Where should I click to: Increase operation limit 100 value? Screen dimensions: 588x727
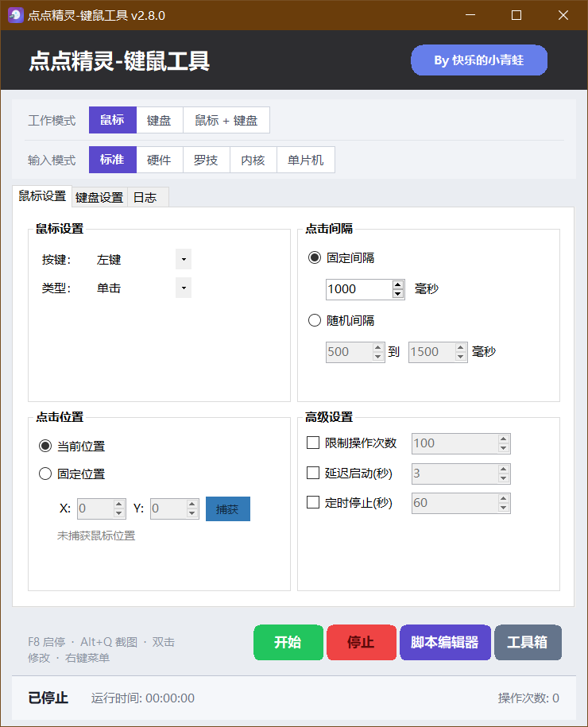pyautogui.click(x=504, y=439)
